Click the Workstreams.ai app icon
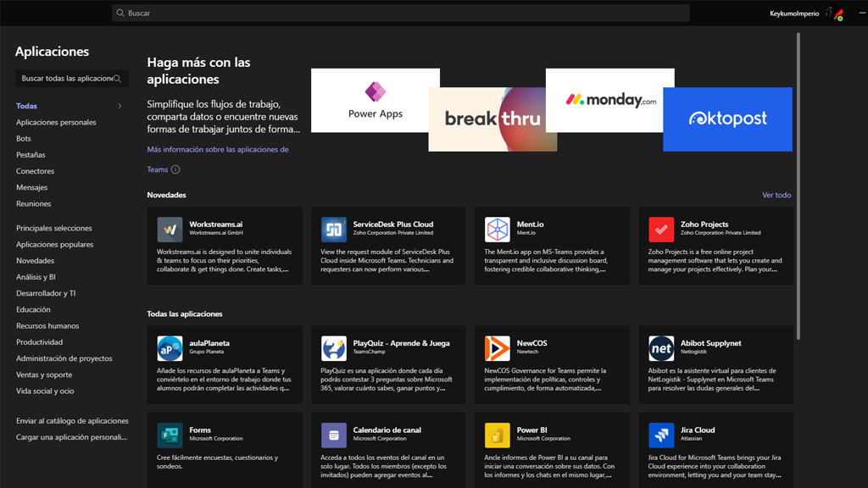Viewport: 868px width, 488px height. point(170,230)
